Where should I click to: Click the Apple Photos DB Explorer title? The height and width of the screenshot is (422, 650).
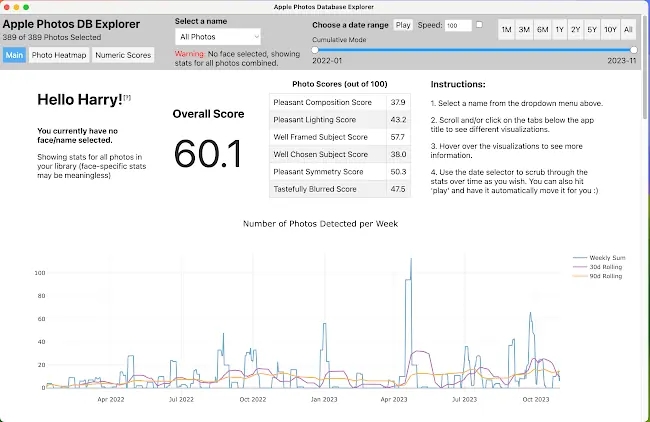click(71, 24)
